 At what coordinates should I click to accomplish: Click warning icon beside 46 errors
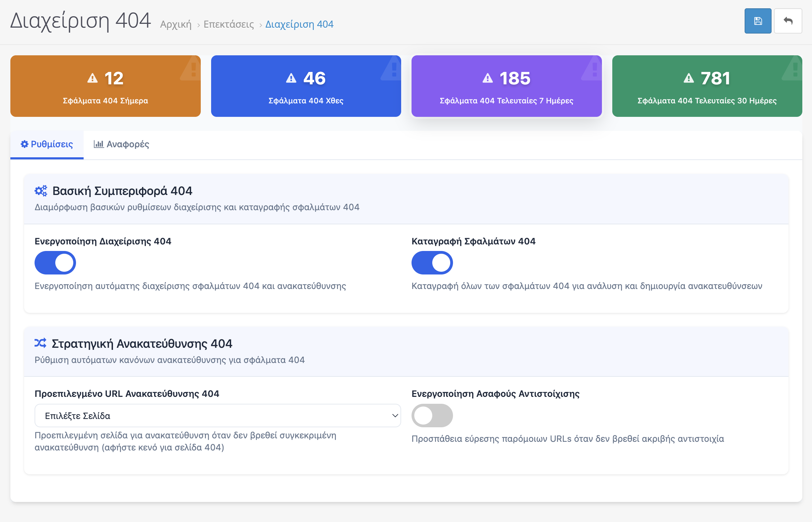coord(291,78)
